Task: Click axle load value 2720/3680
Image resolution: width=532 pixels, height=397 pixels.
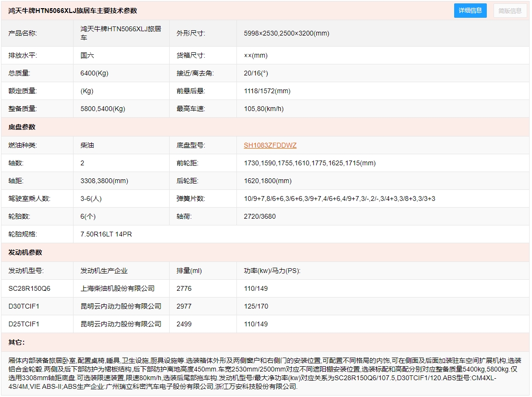Action: (260, 216)
